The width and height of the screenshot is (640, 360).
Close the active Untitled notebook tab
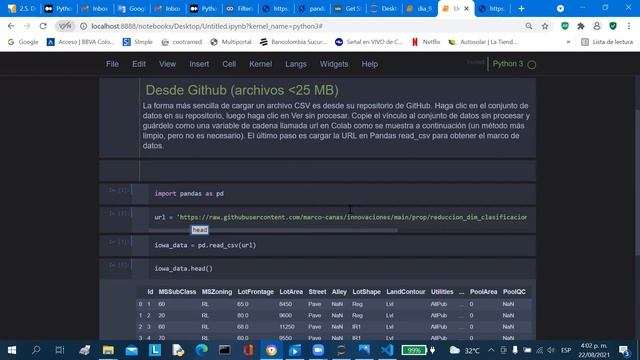pyautogui.click(x=467, y=9)
